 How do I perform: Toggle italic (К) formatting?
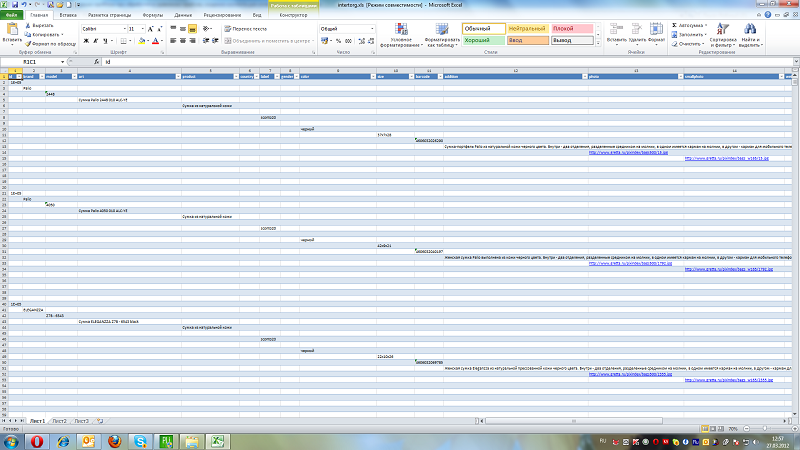(95, 41)
